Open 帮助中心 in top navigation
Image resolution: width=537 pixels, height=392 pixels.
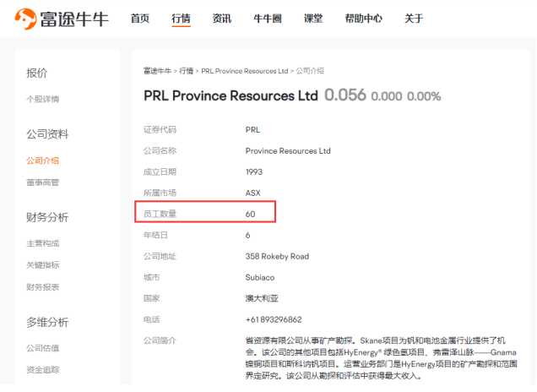(364, 18)
